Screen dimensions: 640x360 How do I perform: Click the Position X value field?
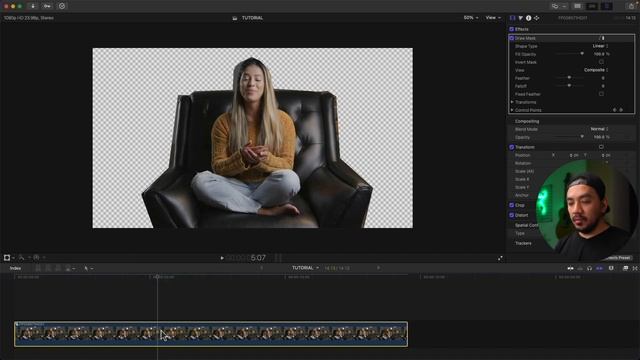click(x=572, y=155)
